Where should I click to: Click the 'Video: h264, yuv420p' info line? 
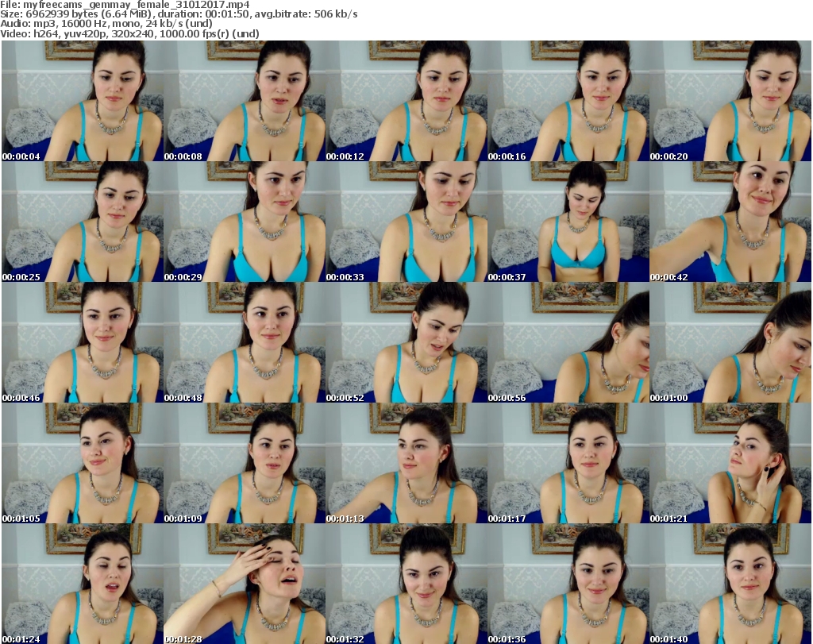pos(129,33)
